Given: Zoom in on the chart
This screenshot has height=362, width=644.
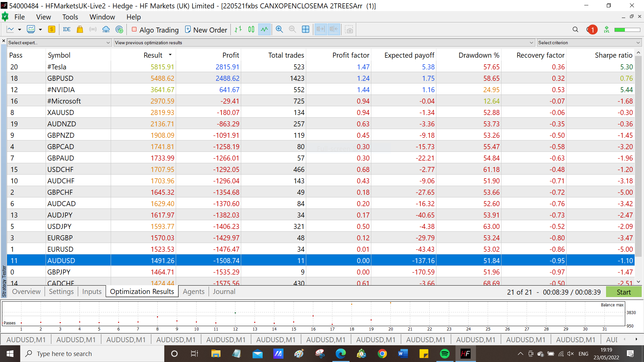Looking at the screenshot, I should [x=279, y=29].
